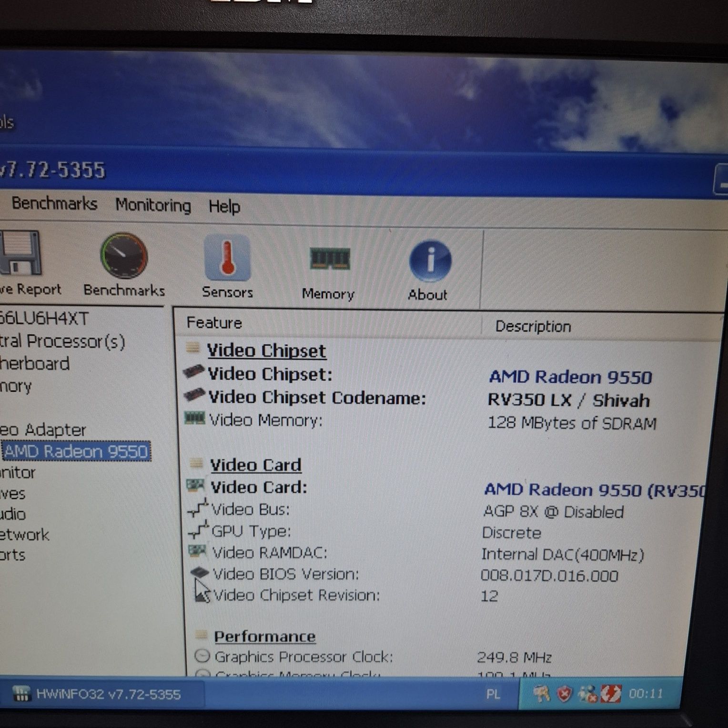Click the card icon beside Video Card:
The height and width of the screenshot is (728, 728).
coord(196,485)
